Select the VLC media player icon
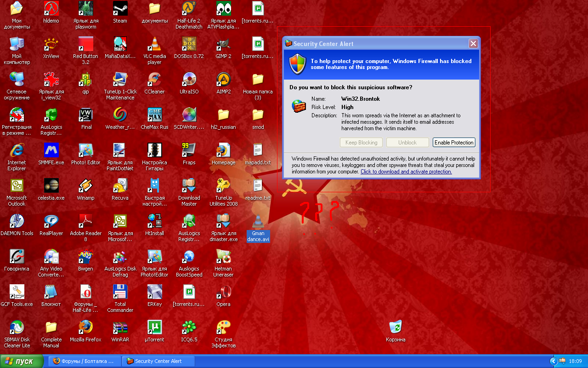The height and width of the screenshot is (368, 588). (155, 44)
